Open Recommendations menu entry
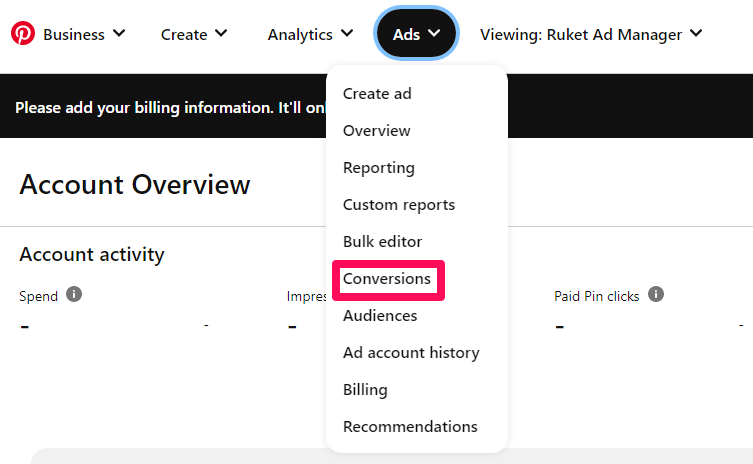753x464 pixels. (x=410, y=427)
